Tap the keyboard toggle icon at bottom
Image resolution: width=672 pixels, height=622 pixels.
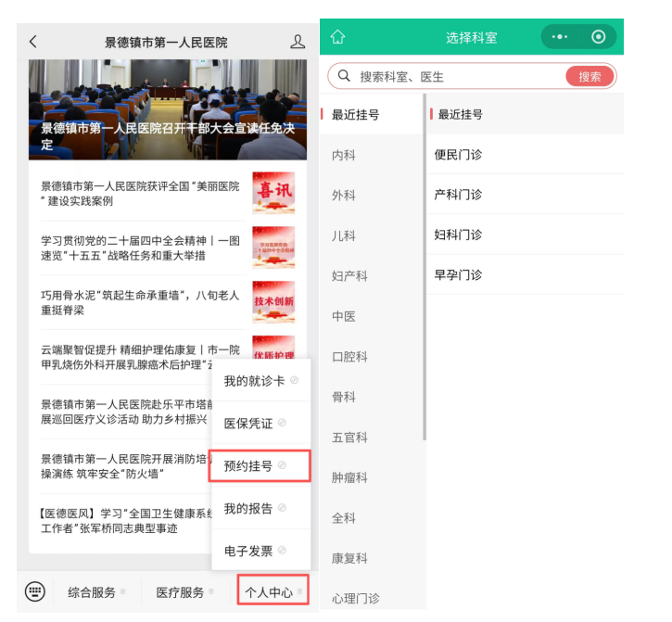tap(35, 591)
